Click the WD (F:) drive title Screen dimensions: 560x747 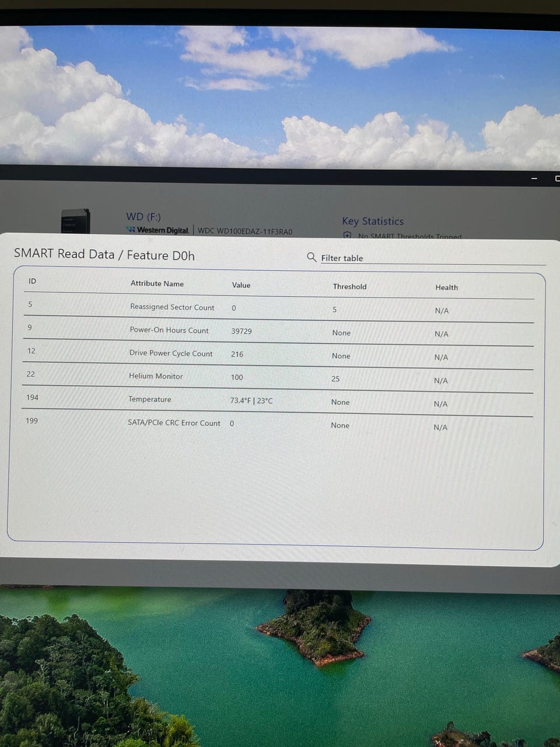[x=143, y=217]
